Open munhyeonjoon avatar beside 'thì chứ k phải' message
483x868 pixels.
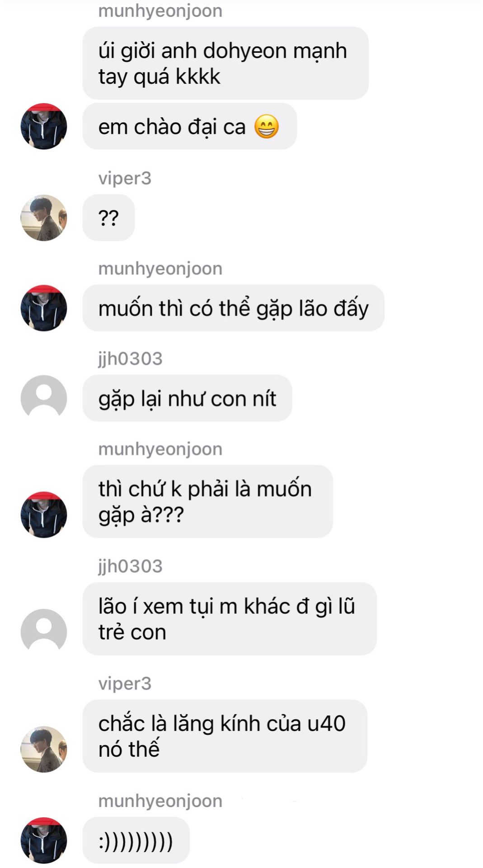click(x=44, y=514)
